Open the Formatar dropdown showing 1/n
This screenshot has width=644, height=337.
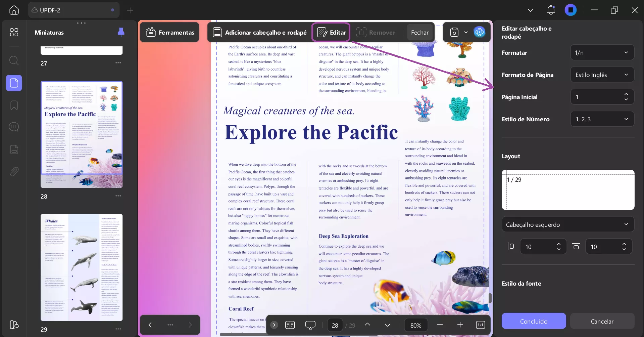[x=602, y=52]
